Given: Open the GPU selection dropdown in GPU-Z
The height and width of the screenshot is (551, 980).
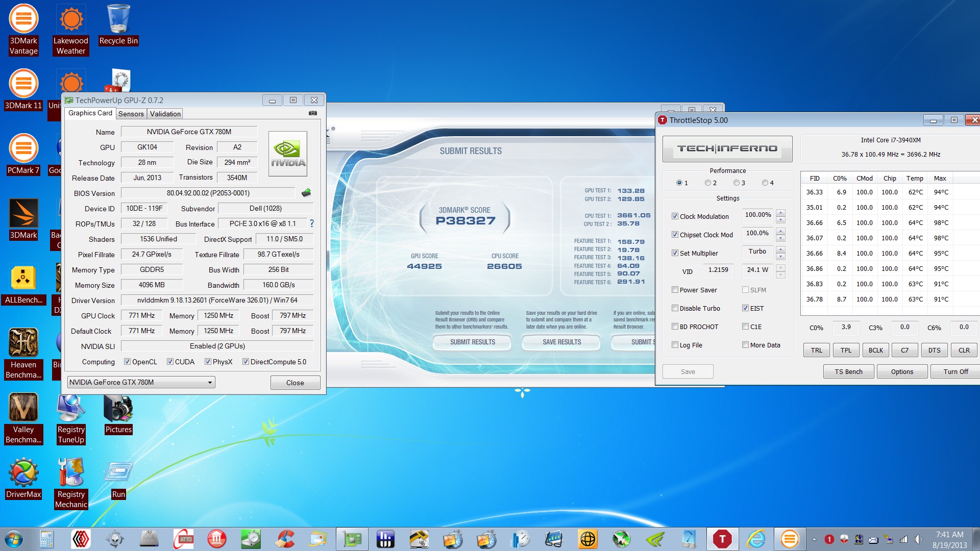Looking at the screenshot, I should (141, 382).
